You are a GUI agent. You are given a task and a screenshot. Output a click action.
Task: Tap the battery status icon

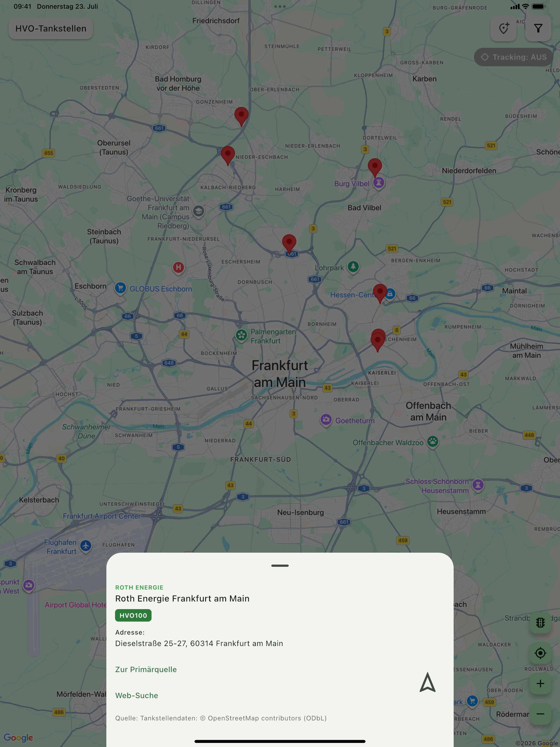(538, 6)
